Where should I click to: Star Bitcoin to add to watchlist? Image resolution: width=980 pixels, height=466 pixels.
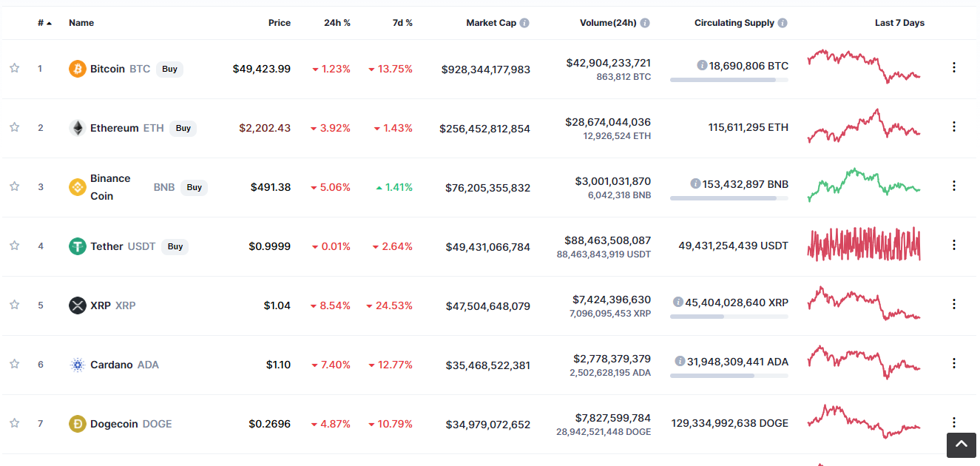pos(14,68)
